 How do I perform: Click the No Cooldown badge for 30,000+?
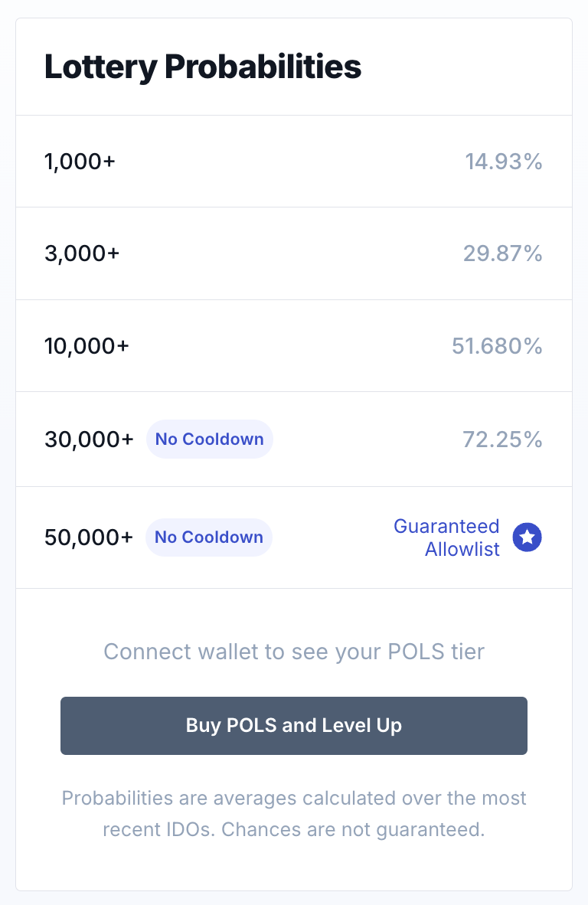pyautogui.click(x=209, y=439)
